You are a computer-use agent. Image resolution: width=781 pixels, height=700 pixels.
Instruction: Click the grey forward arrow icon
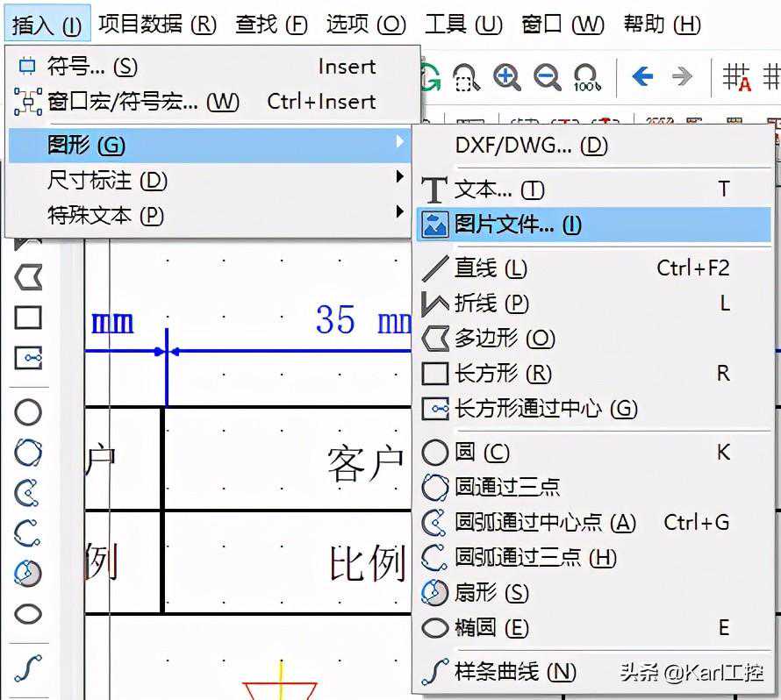click(682, 77)
